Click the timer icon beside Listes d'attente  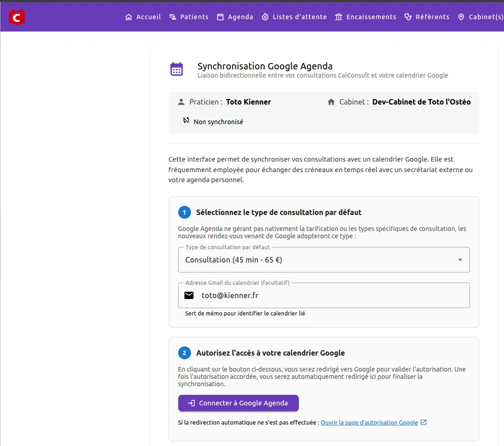coord(265,17)
